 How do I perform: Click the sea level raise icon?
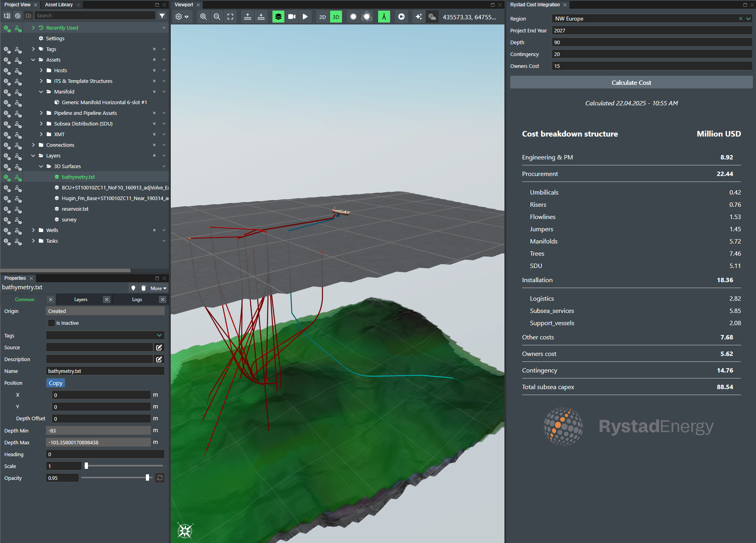[x=248, y=17]
